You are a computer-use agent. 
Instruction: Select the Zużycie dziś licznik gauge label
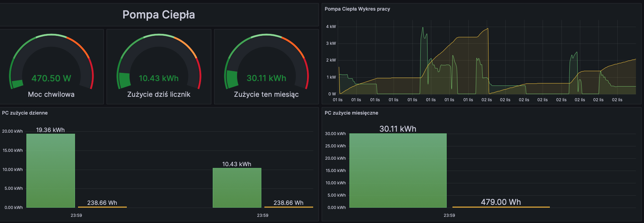click(159, 94)
